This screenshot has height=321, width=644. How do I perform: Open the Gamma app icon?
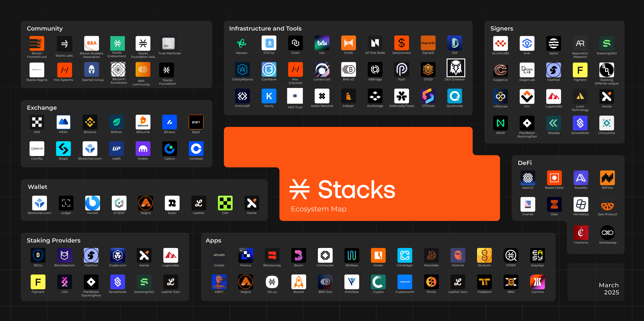[x=537, y=282]
